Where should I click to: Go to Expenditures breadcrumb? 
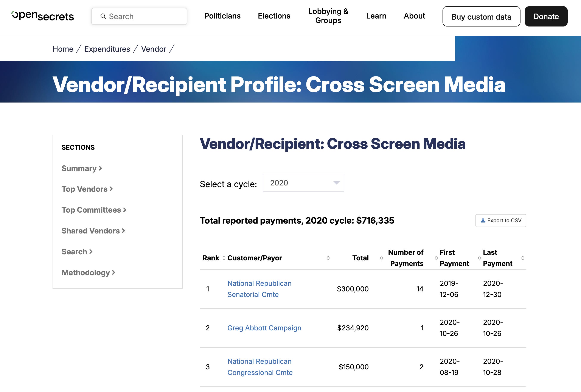coord(107,49)
